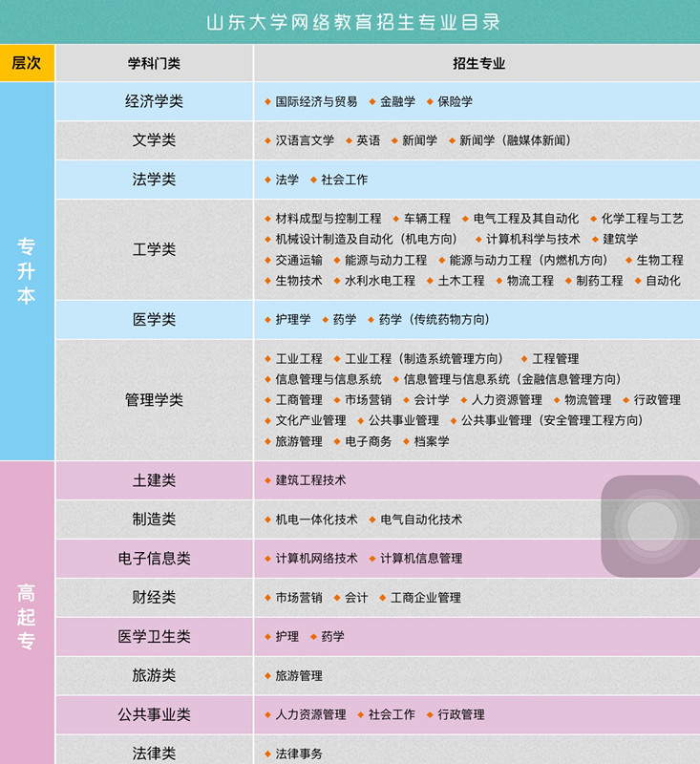The image size is (700, 764).
Task: Click the title 山东大学网络教育招生专业目录
Action: (353, 22)
